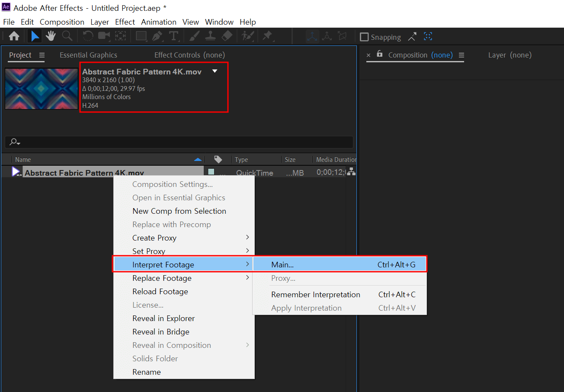The height and width of the screenshot is (392, 564).
Task: Expand the footage name dropdown triangle
Action: [215, 71]
